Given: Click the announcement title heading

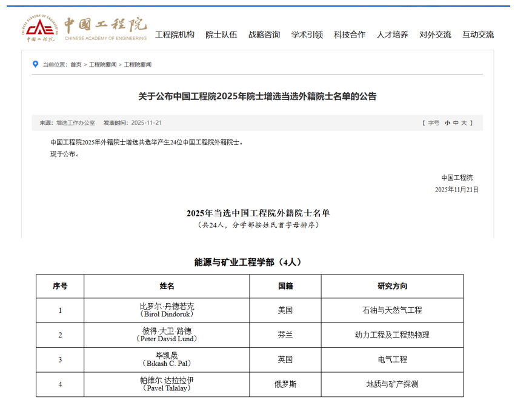Looking at the screenshot, I should coord(258,96).
